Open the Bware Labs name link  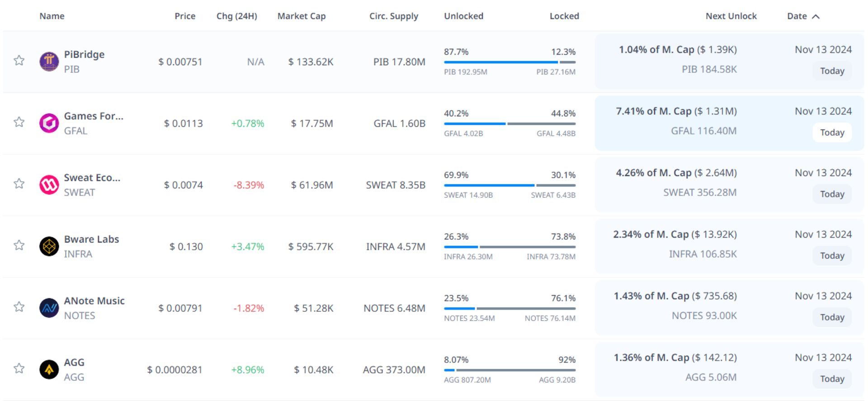(91, 239)
